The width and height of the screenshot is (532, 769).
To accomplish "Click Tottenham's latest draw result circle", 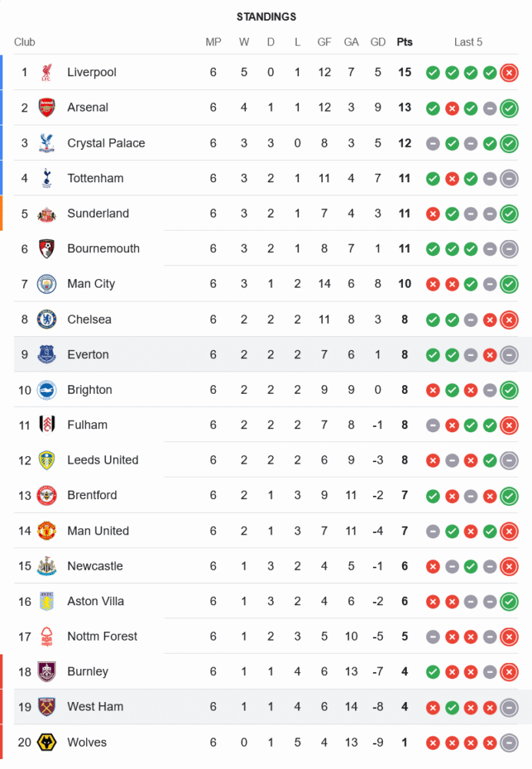I will [x=509, y=179].
